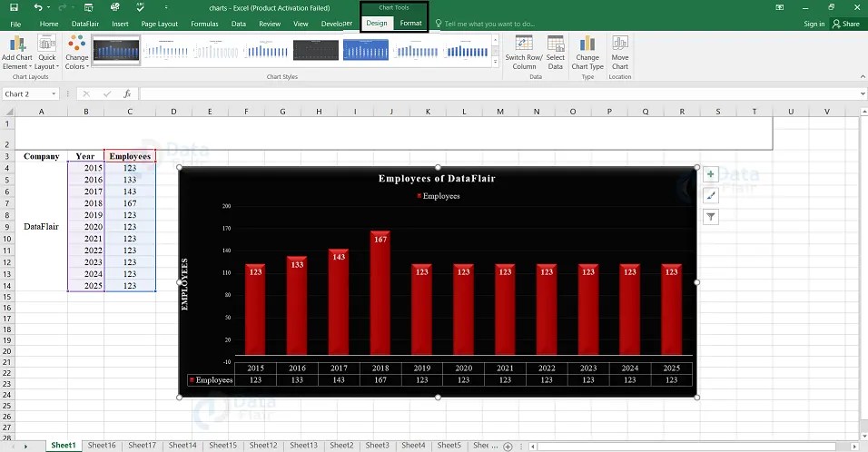Click the spelling check icon in the quick access toolbar
The image size is (868, 452).
(x=140, y=7)
